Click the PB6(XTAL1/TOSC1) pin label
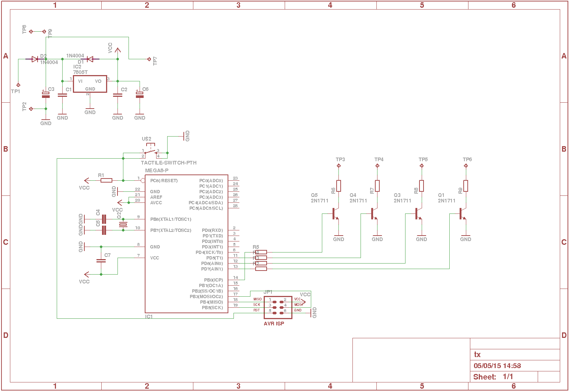This screenshot has height=392, width=569. pos(171,219)
